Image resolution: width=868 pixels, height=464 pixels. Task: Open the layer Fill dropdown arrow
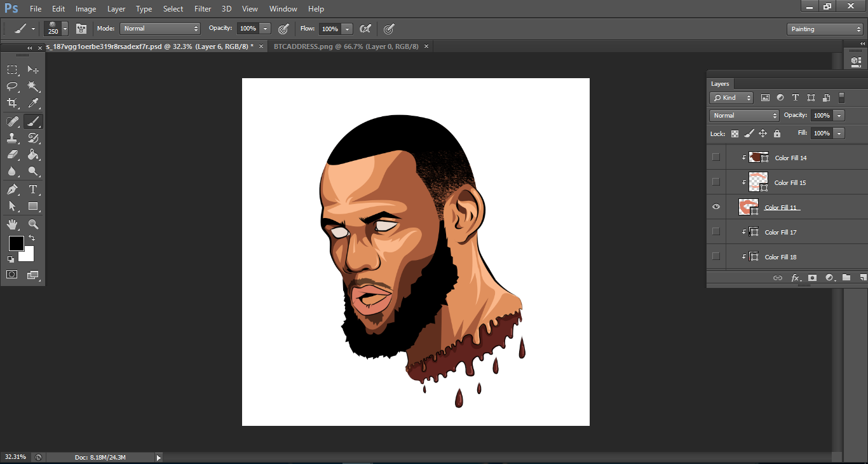(x=839, y=133)
